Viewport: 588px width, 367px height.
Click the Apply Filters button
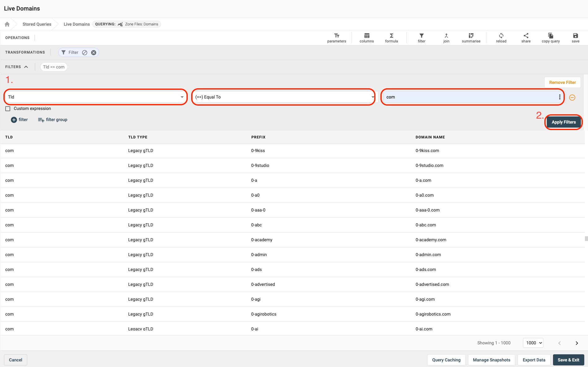tap(563, 122)
